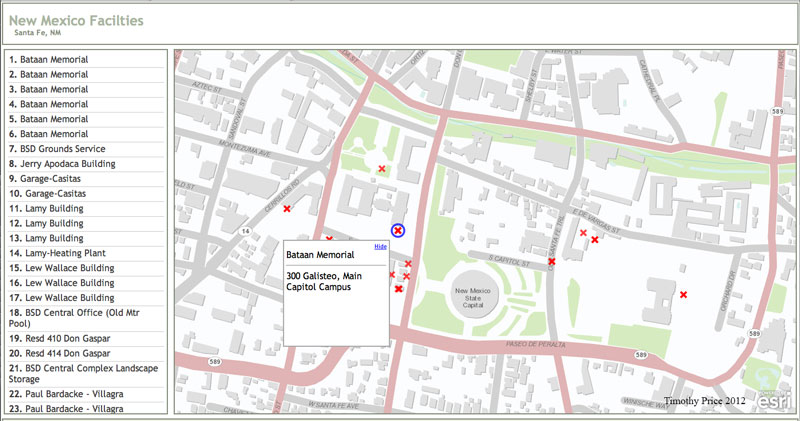Select list item 7 BSD Grounds Service
800x421 pixels.
[62, 149]
